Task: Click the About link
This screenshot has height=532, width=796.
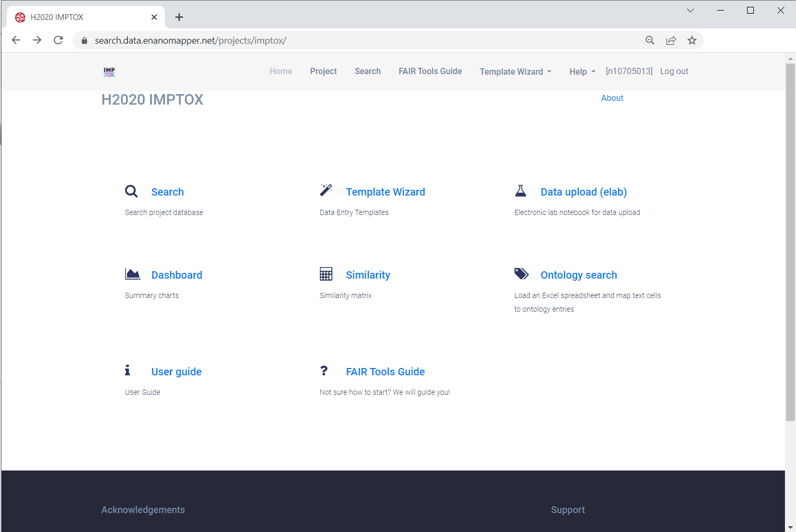Action: pyautogui.click(x=612, y=98)
